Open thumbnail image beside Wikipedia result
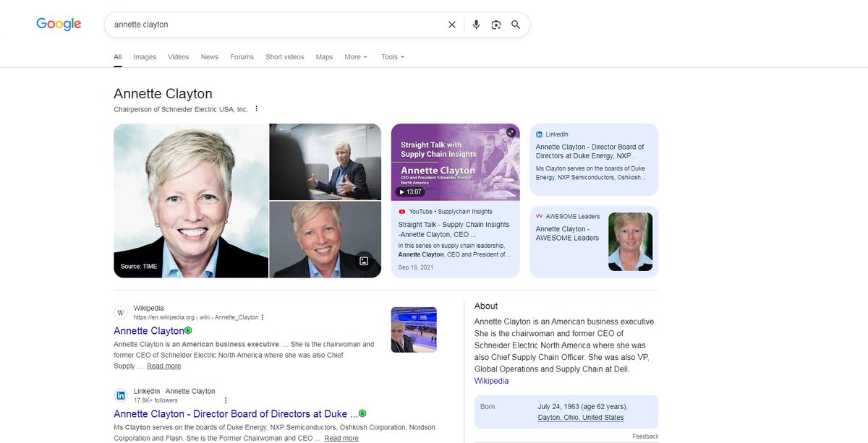Viewport: 868px width, 443px height. (x=414, y=330)
